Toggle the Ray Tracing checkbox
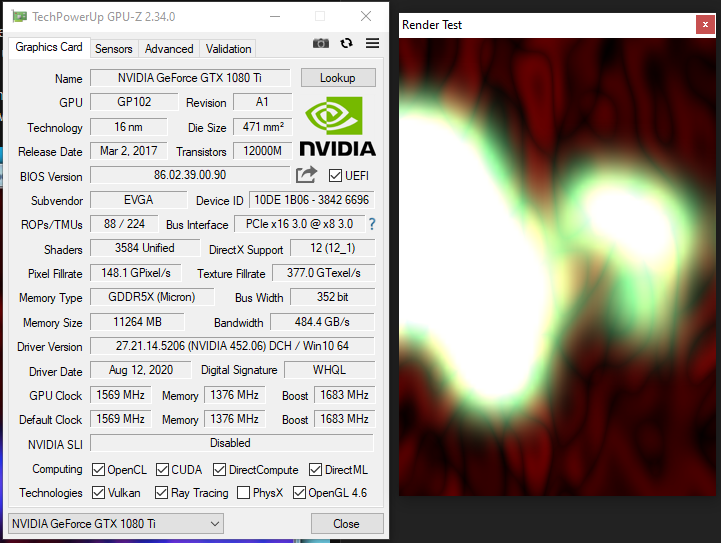 pyautogui.click(x=161, y=492)
